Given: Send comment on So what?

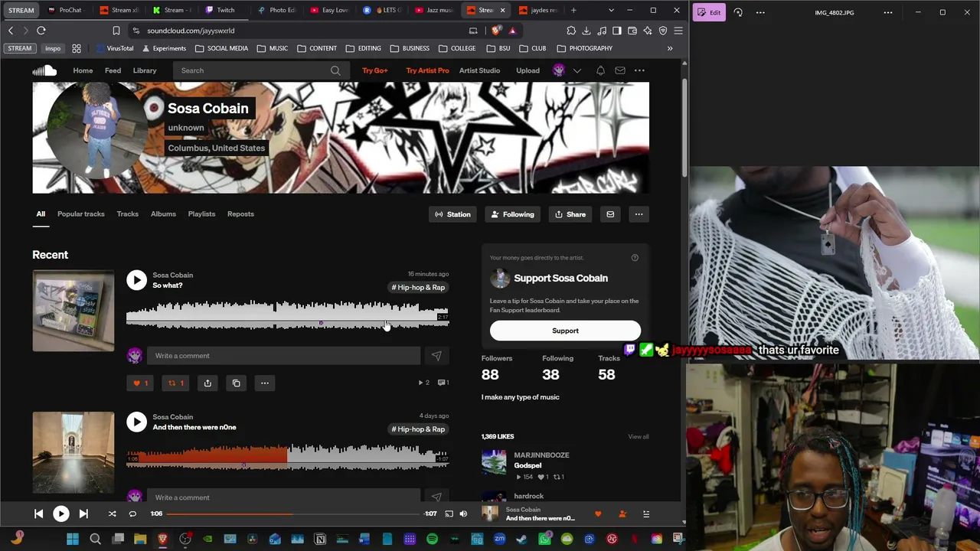Looking at the screenshot, I should [436, 356].
